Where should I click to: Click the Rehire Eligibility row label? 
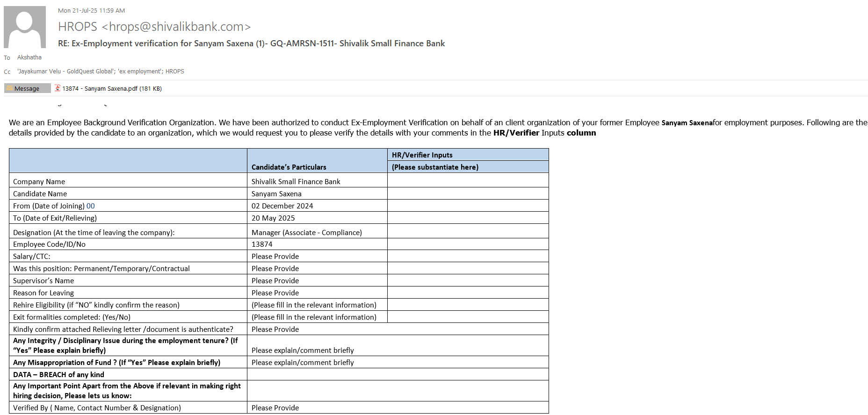click(96, 305)
